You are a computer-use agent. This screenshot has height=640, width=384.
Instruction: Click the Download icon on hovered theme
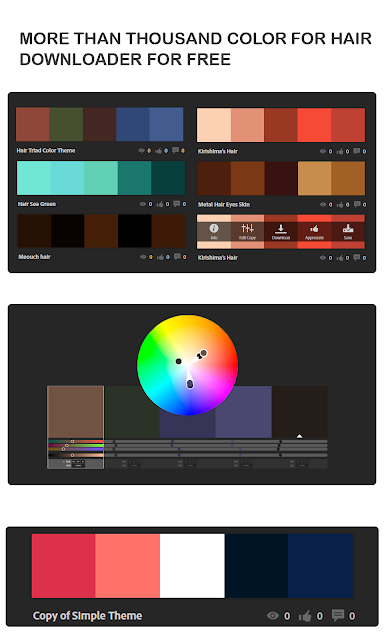281,229
